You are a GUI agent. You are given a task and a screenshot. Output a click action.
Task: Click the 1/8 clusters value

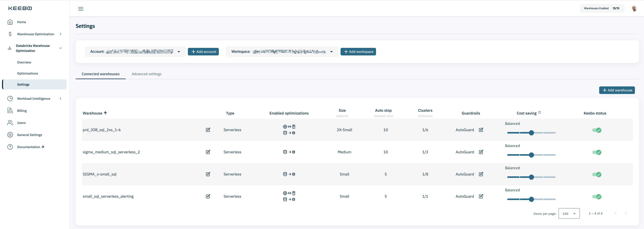pos(425,174)
